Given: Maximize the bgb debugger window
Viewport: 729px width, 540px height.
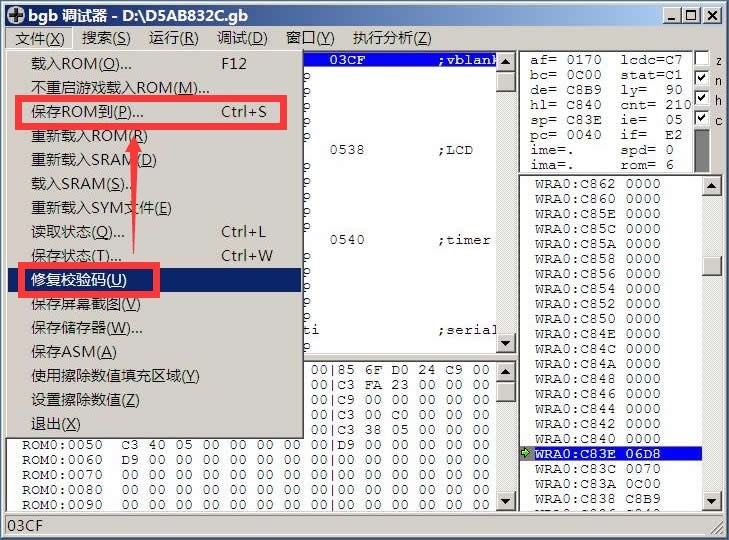Looking at the screenshot, I should [x=689, y=15].
